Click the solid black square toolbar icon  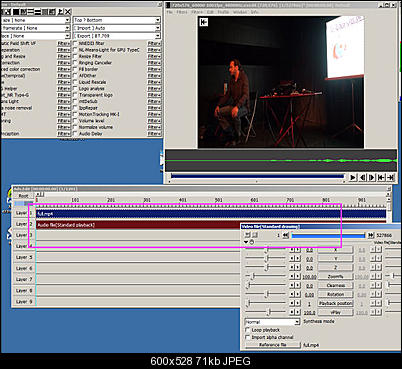(16, 12)
